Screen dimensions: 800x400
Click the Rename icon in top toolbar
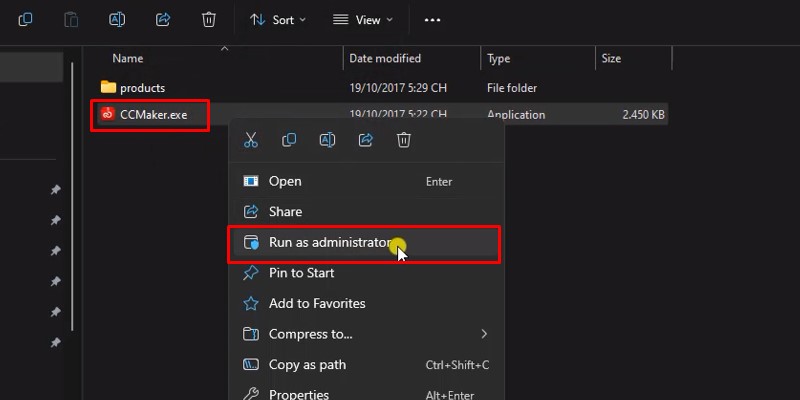pos(117,19)
